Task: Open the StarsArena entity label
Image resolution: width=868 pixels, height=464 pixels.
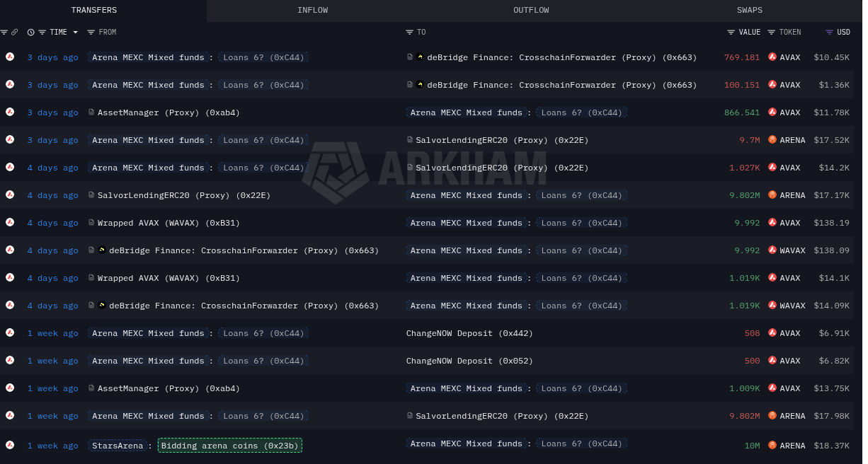Action: (x=118, y=446)
